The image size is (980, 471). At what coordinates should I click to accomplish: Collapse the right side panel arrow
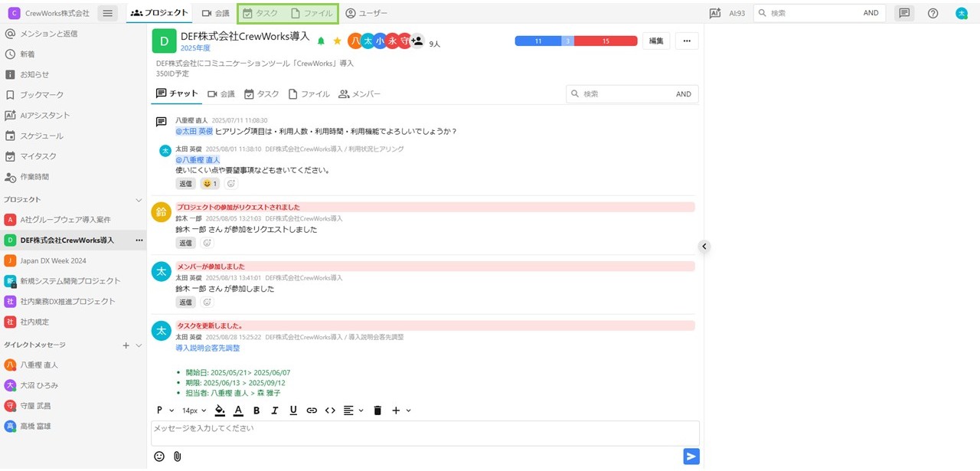pyautogui.click(x=704, y=247)
